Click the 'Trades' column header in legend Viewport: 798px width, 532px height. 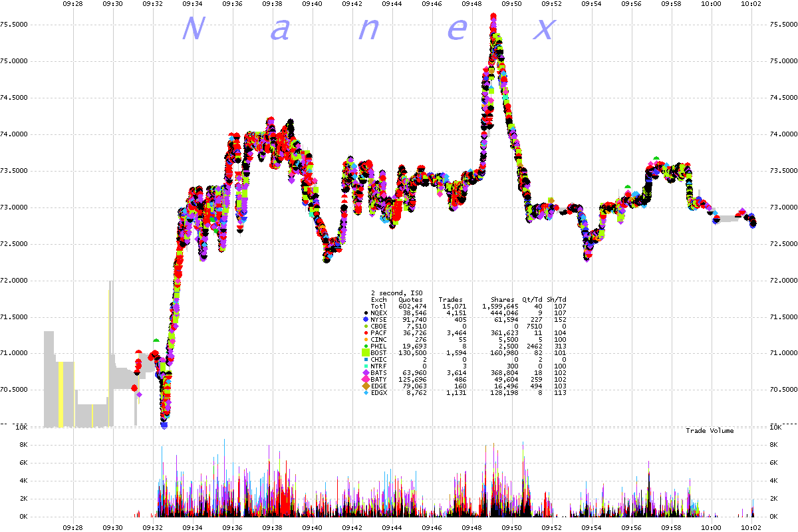(x=450, y=300)
